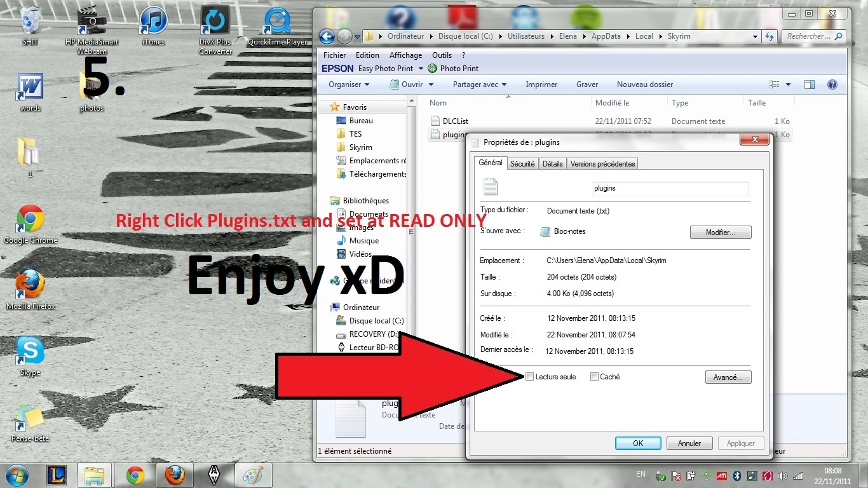
Task: Toggle the Caché checkbox
Action: point(594,377)
